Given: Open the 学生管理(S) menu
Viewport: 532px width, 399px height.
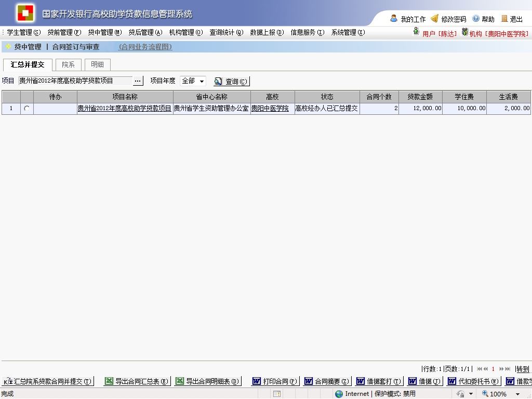Looking at the screenshot, I should pyautogui.click(x=23, y=32).
